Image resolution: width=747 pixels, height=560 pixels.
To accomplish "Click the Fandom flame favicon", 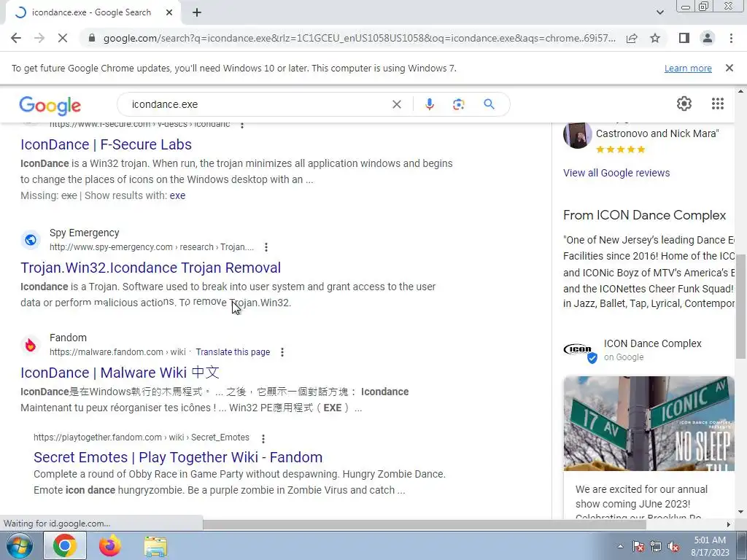I will click(31, 345).
